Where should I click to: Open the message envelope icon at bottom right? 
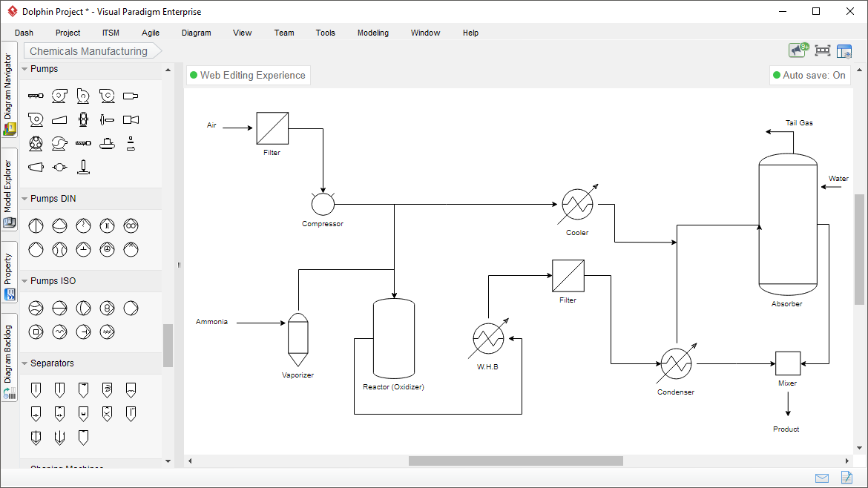click(x=821, y=478)
